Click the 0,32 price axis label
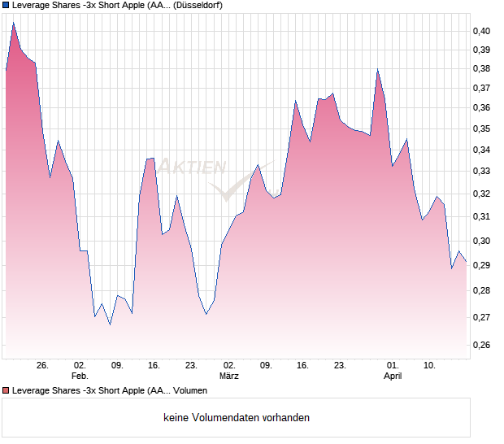504x444 pixels. pyautogui.click(x=481, y=194)
